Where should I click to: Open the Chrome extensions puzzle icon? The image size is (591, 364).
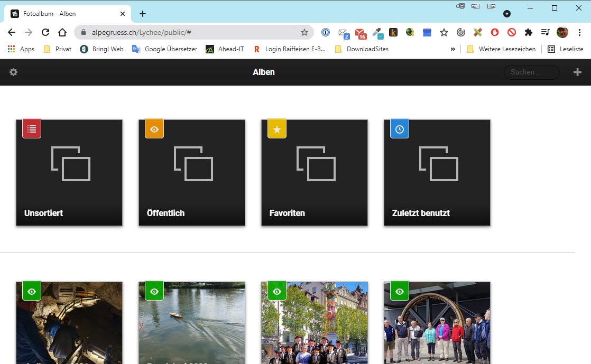point(528,32)
